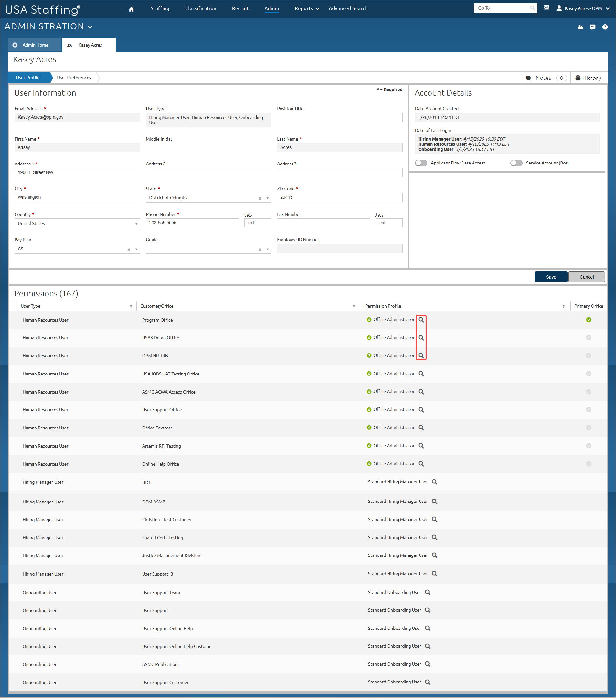
Task: Open the History panel
Action: pos(588,78)
